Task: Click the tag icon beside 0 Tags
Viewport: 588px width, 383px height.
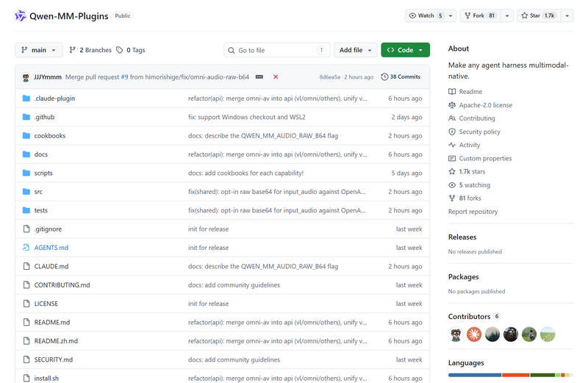Action: [119, 50]
